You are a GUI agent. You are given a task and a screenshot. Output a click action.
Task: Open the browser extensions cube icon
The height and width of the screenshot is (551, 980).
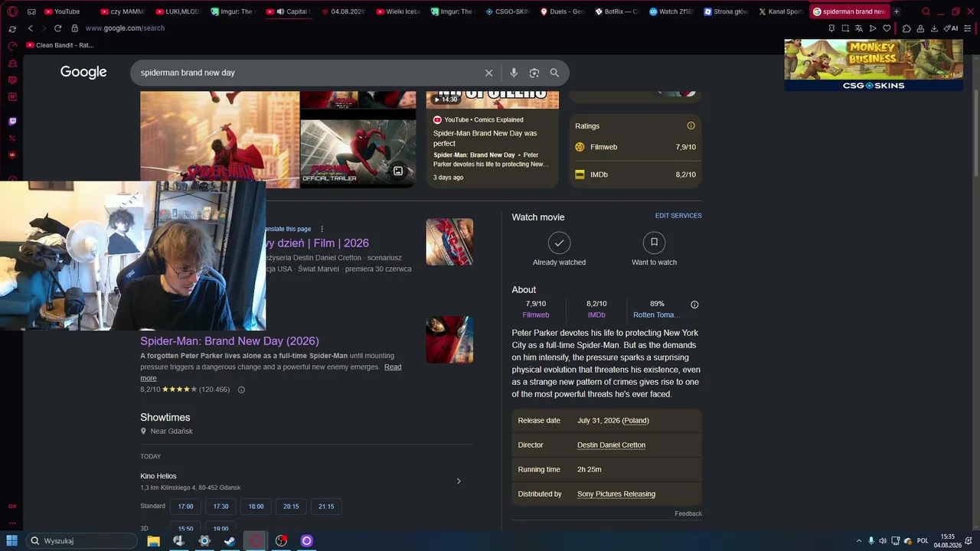click(906, 28)
